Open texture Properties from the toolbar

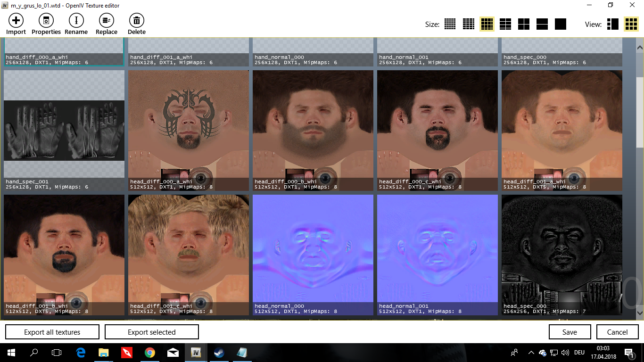46,21
